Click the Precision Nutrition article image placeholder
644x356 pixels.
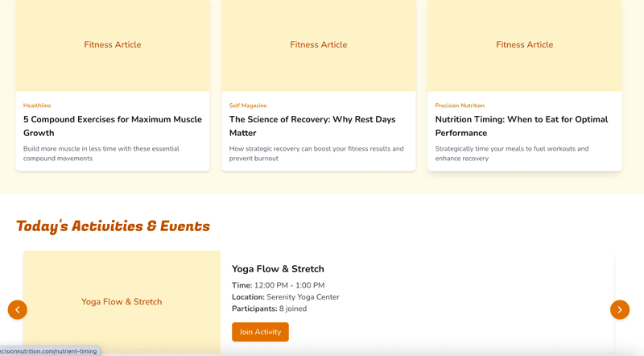coord(525,45)
